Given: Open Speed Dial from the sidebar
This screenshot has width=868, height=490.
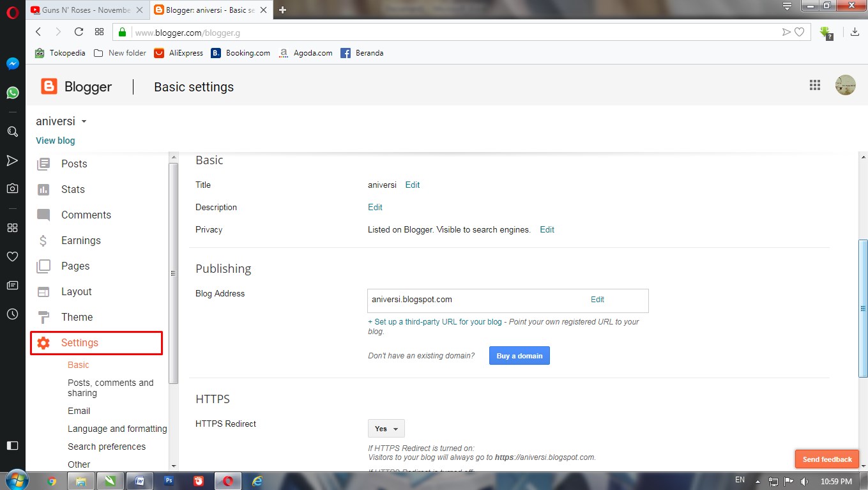Looking at the screenshot, I should (12, 227).
